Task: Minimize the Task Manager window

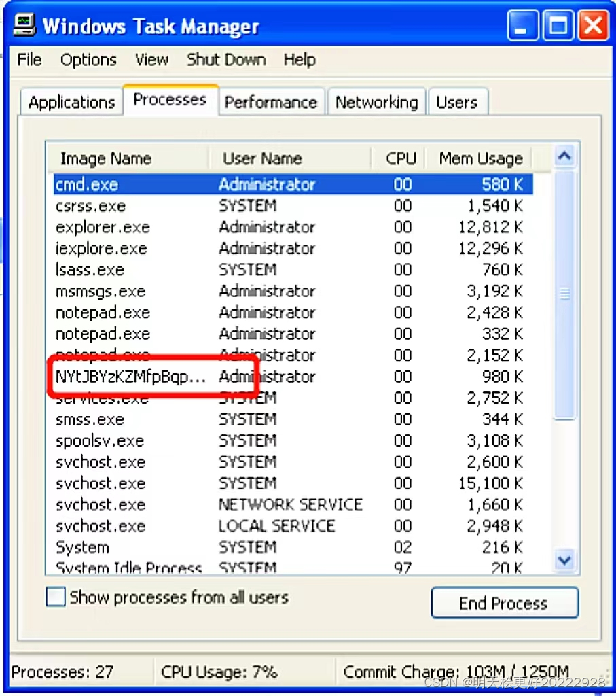Action: (523, 25)
